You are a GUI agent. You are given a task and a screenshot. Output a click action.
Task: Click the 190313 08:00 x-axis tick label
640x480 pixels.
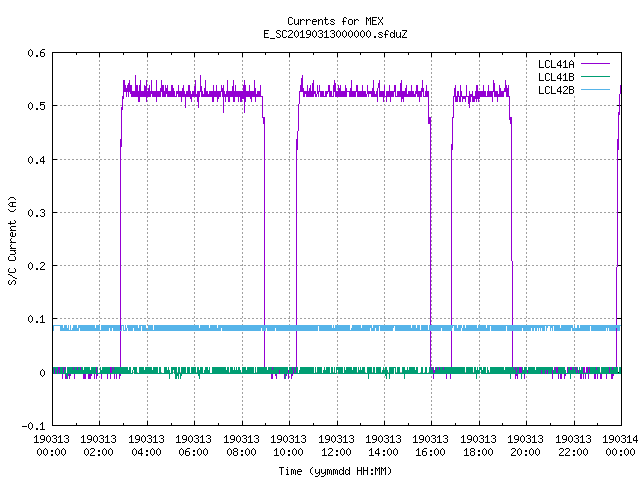[241, 445]
